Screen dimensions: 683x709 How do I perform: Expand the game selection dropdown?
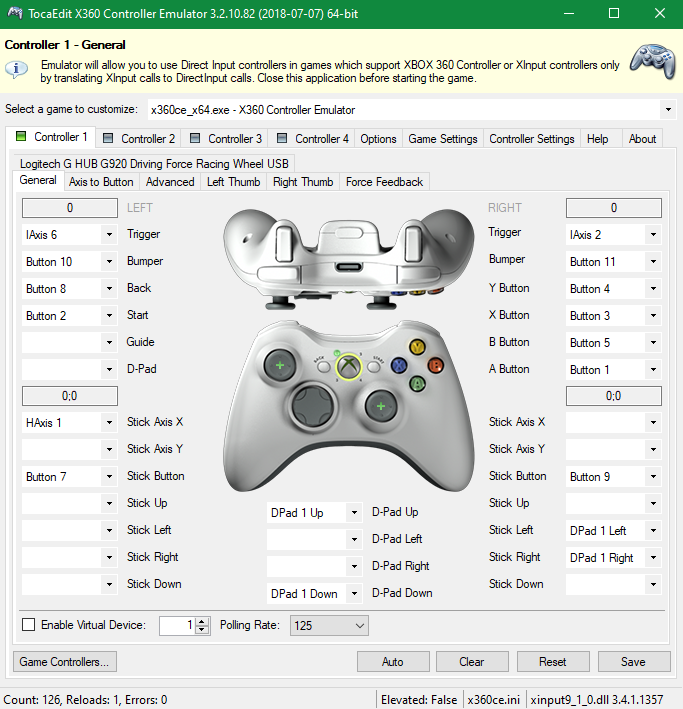668,109
